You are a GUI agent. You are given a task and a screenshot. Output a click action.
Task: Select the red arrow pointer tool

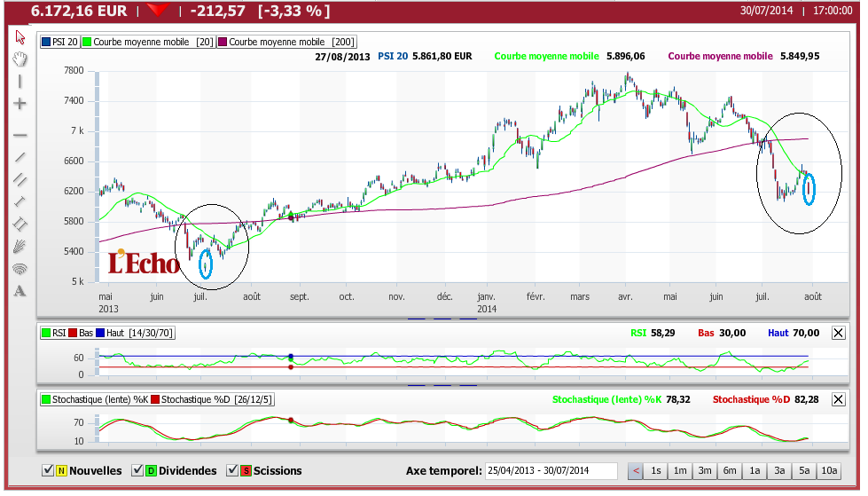(20, 37)
